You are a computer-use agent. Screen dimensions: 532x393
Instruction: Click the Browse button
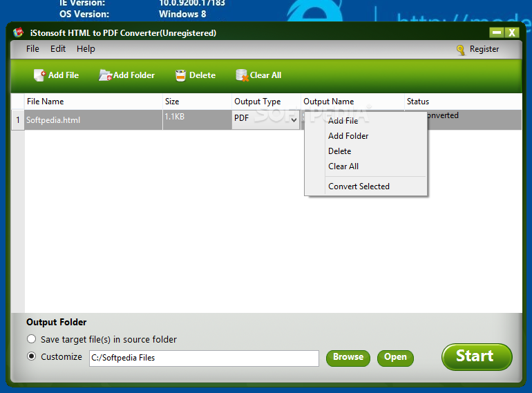348,358
